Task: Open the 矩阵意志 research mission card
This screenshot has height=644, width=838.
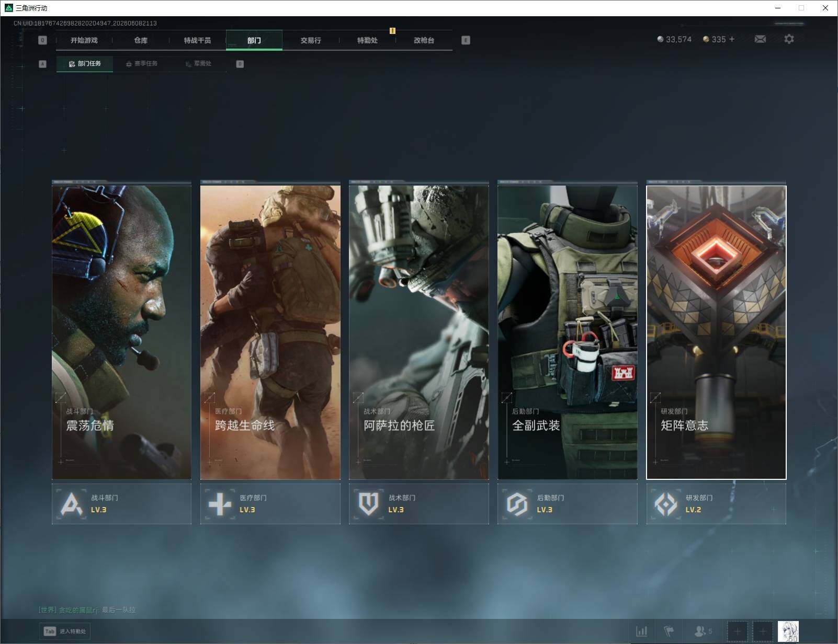Action: pos(716,332)
